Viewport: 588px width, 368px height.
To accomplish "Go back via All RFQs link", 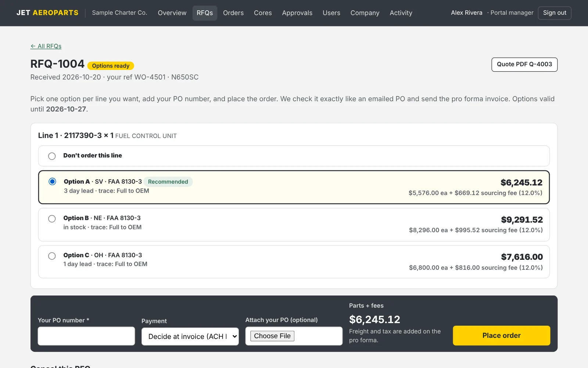I will click(x=46, y=46).
